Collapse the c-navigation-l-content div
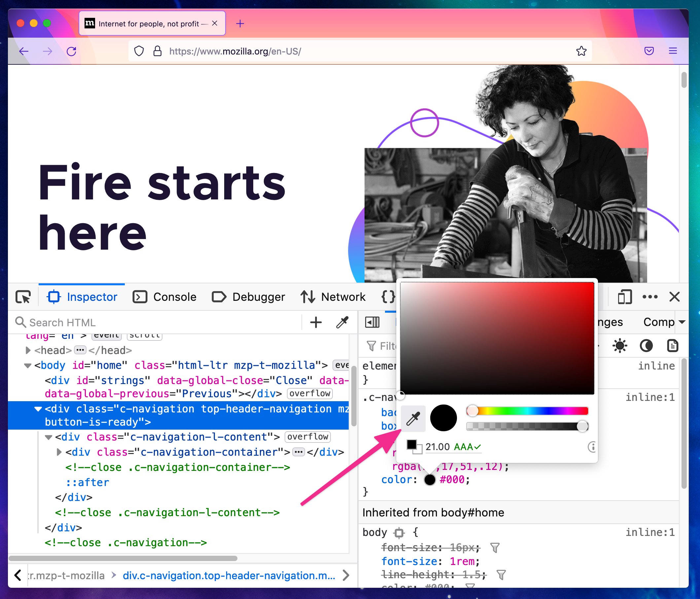This screenshot has height=599, width=700. click(x=49, y=437)
